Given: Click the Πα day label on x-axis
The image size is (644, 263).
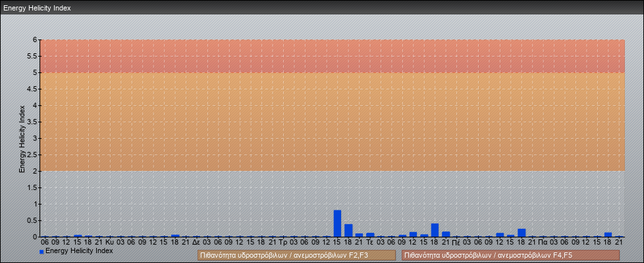Looking at the screenshot, I should coord(543,243).
